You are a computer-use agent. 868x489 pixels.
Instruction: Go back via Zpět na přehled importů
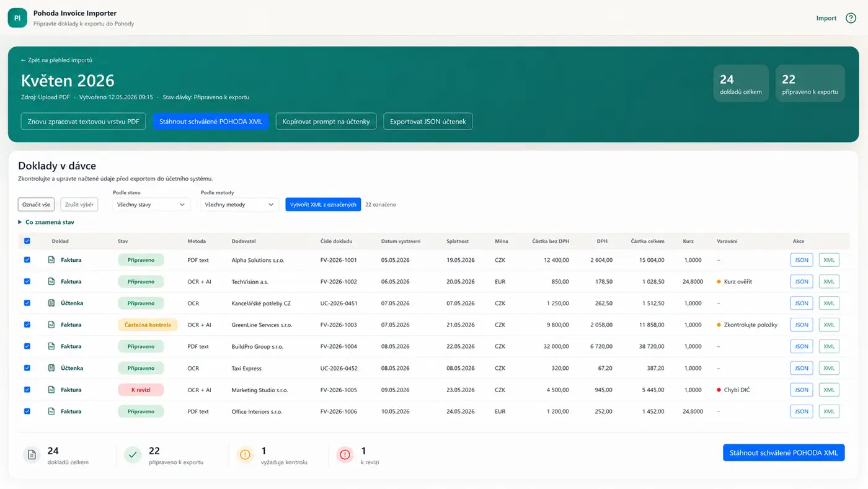(56, 60)
